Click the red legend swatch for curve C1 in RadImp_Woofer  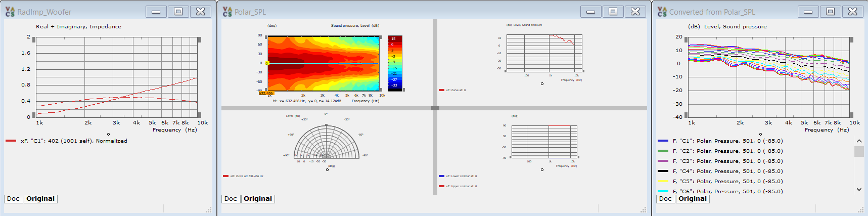click(x=11, y=141)
